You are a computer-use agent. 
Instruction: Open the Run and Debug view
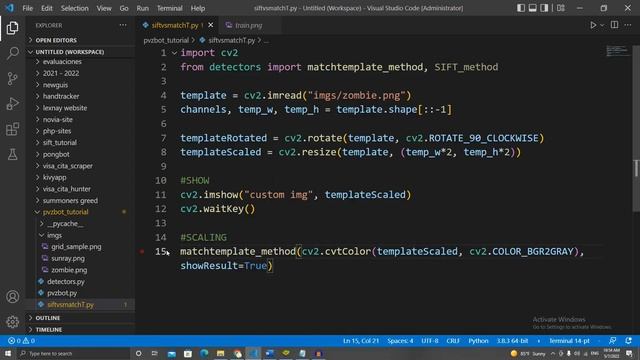[13, 104]
